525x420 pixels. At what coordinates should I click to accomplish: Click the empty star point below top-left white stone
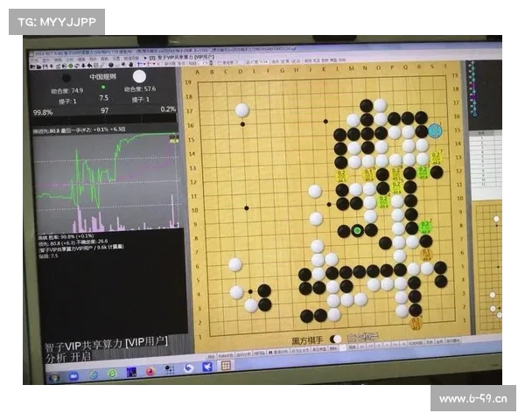[x=242, y=124]
